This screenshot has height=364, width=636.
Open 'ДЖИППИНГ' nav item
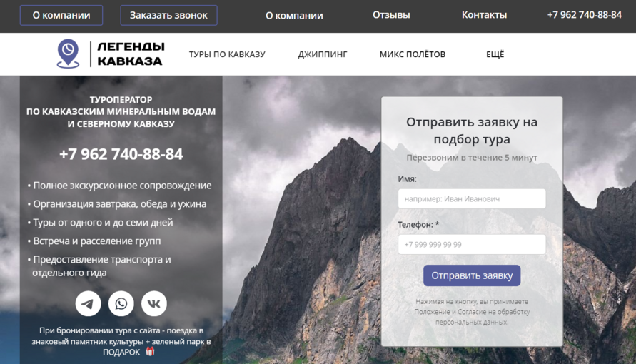(x=323, y=54)
